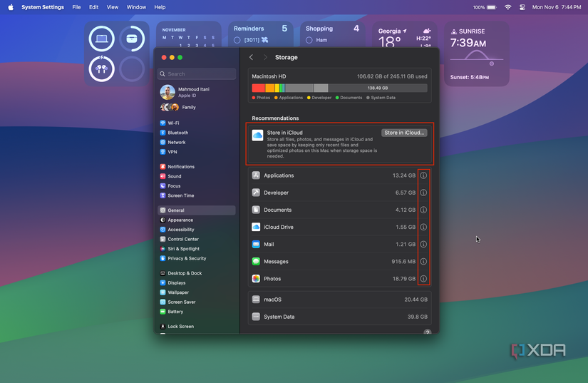Viewport: 588px width, 383px height.
Task: Click the date and time in menu bar
Action: click(x=557, y=7)
